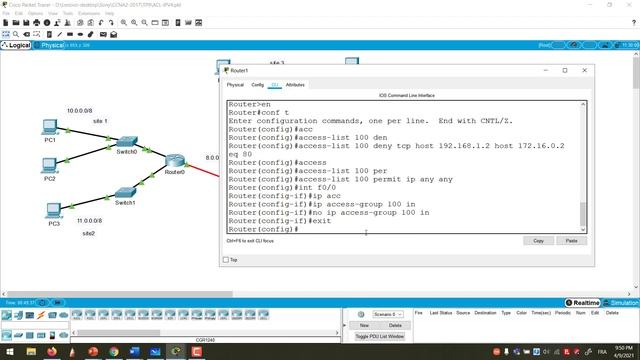
Task: Click the Windows Start button
Action: pyautogui.click(x=9, y=351)
